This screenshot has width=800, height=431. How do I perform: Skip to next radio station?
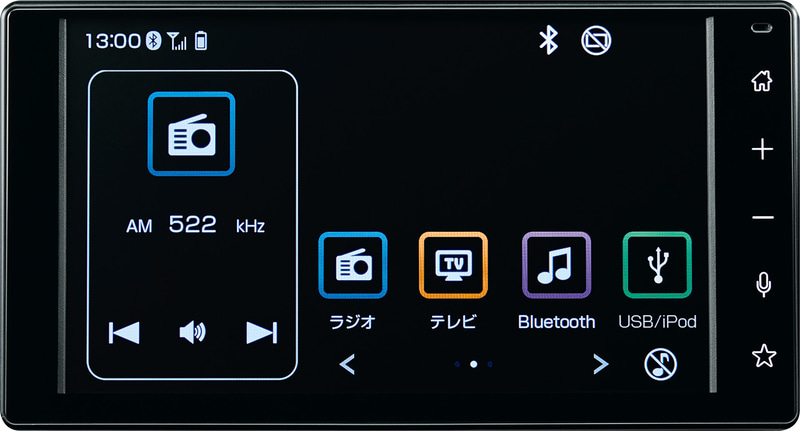tap(262, 333)
